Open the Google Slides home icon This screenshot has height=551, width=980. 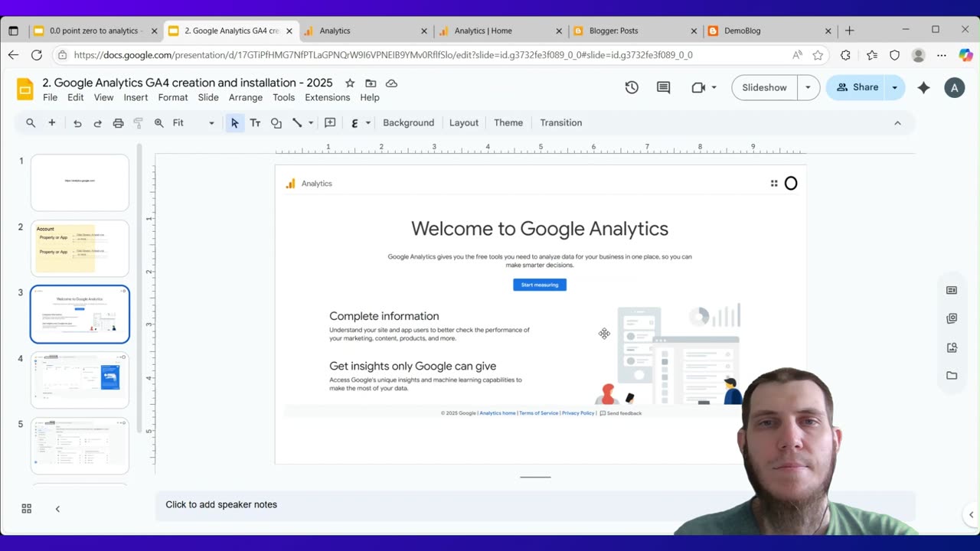coord(25,89)
